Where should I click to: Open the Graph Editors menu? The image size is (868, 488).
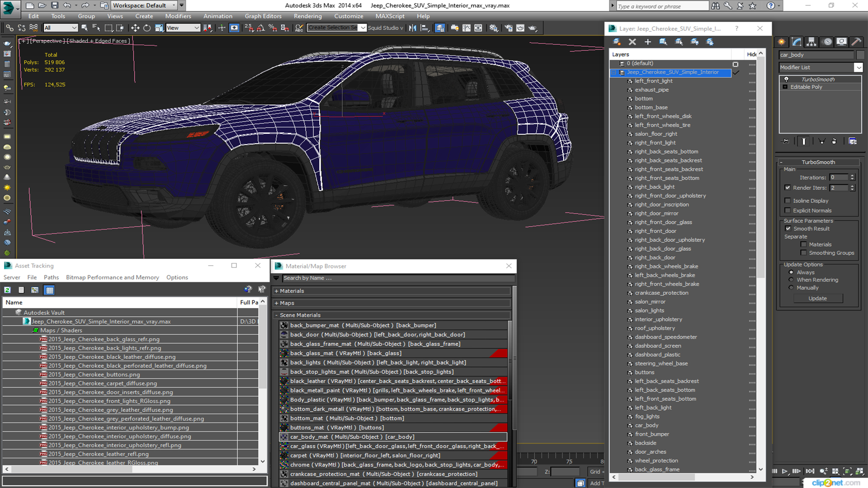[x=263, y=16]
